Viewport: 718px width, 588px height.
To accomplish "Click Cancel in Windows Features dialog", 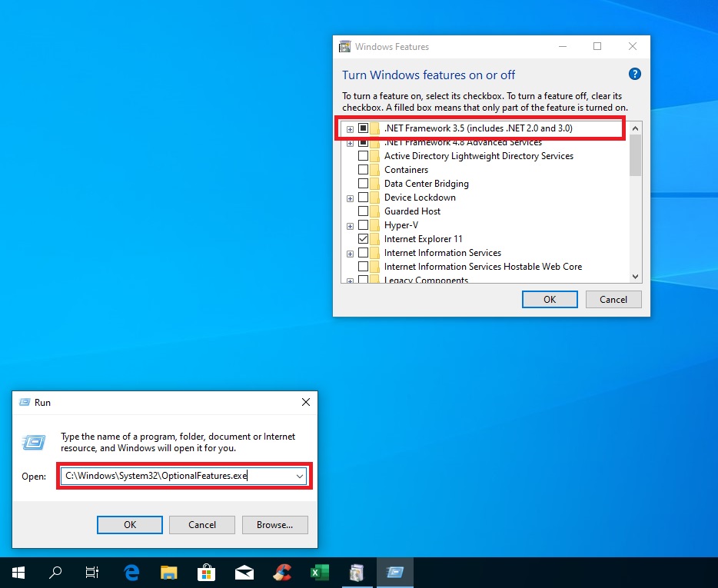I will pyautogui.click(x=613, y=300).
